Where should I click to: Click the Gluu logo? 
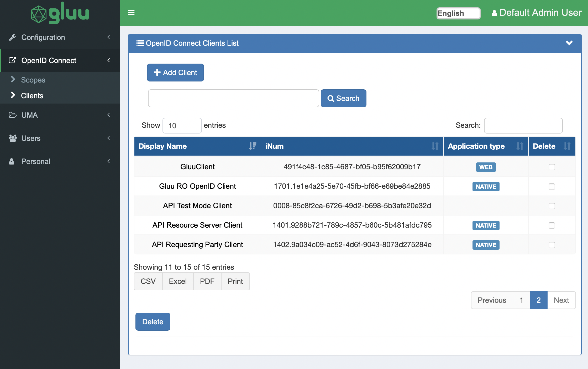pos(60,13)
